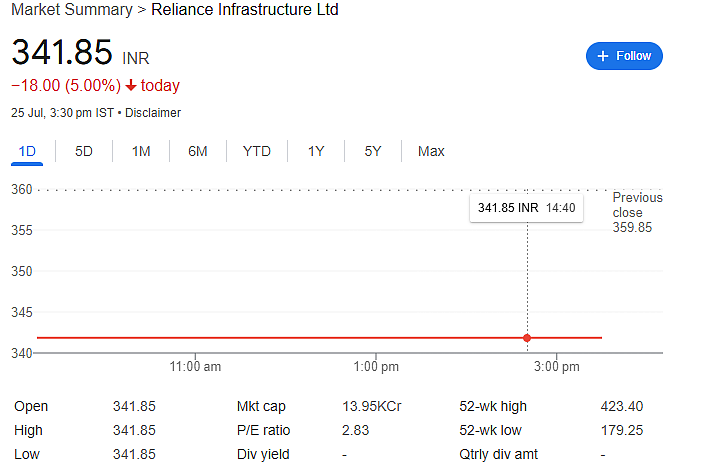Click the red down arrow next to today

(131, 86)
